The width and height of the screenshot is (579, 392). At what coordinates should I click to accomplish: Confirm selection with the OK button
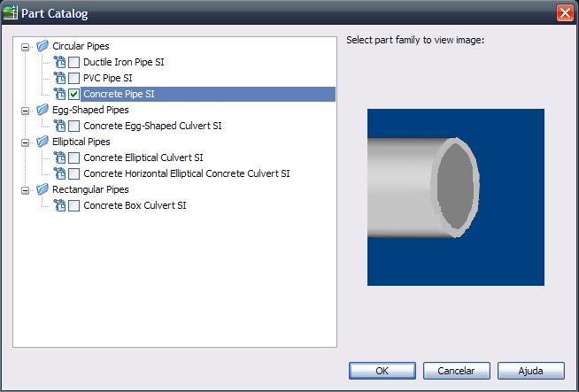382,371
